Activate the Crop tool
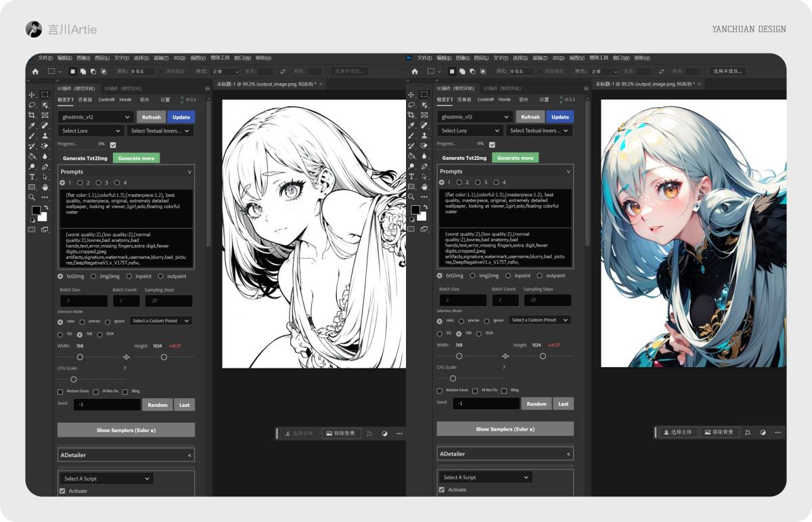Image resolution: width=812 pixels, height=522 pixels. (x=30, y=115)
